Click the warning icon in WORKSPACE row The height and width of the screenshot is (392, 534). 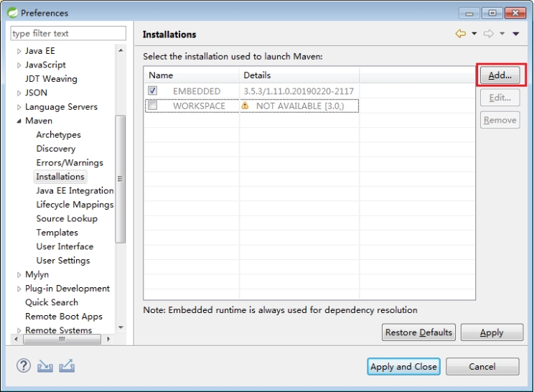click(x=245, y=106)
